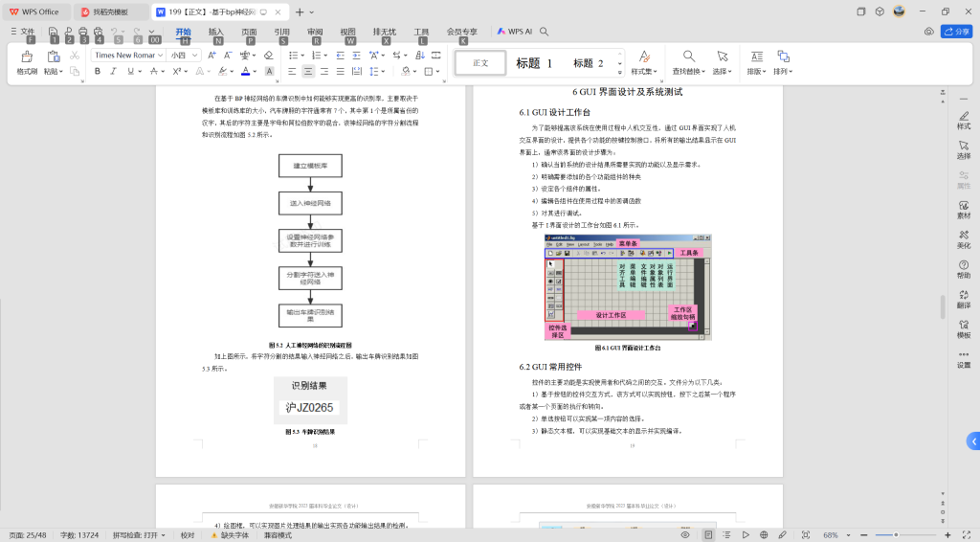Click the print preview icon

[x=99, y=32]
